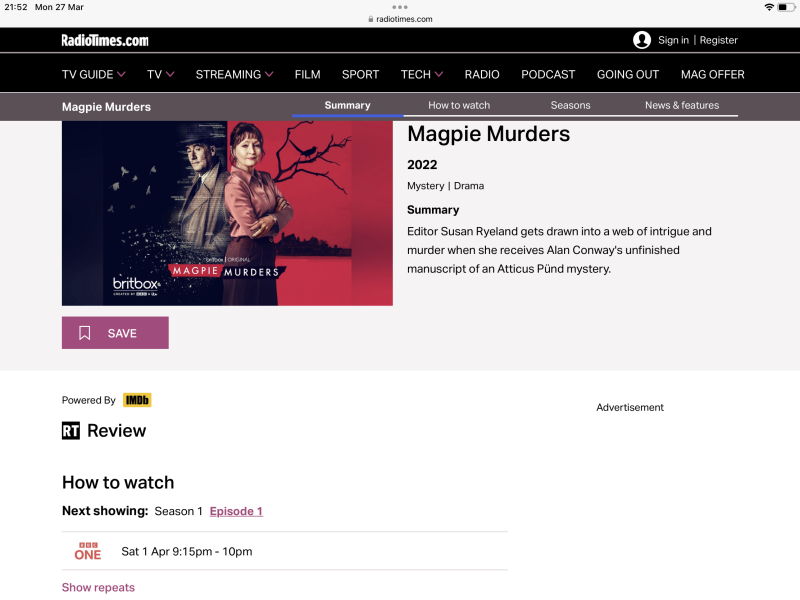Switch to the How to watch tab

coord(458,105)
